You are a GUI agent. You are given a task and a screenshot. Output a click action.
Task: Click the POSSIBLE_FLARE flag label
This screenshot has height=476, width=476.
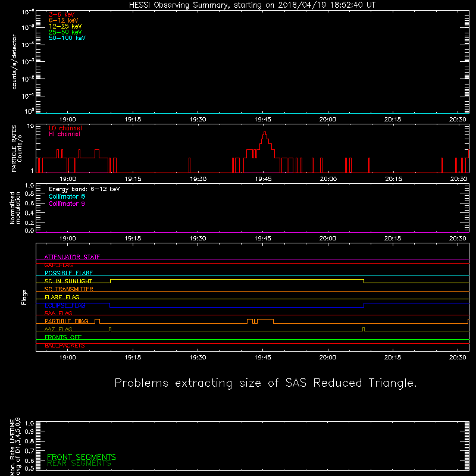coord(68,273)
